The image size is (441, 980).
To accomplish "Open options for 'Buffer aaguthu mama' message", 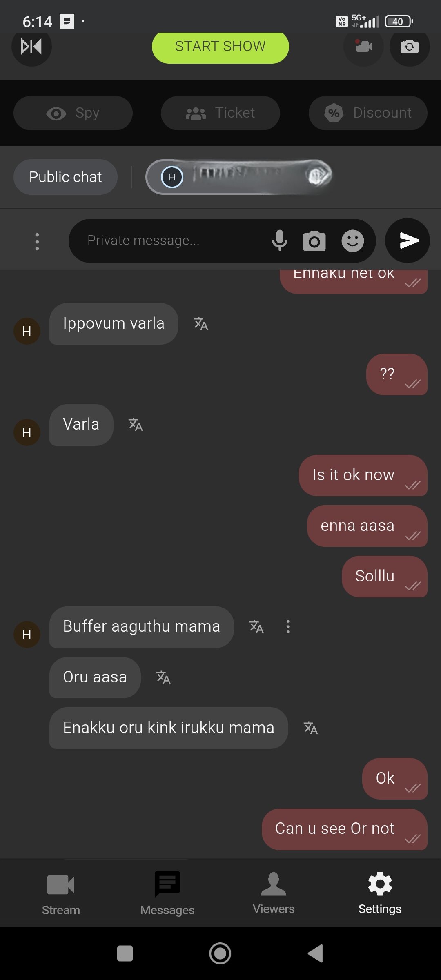I will (288, 627).
